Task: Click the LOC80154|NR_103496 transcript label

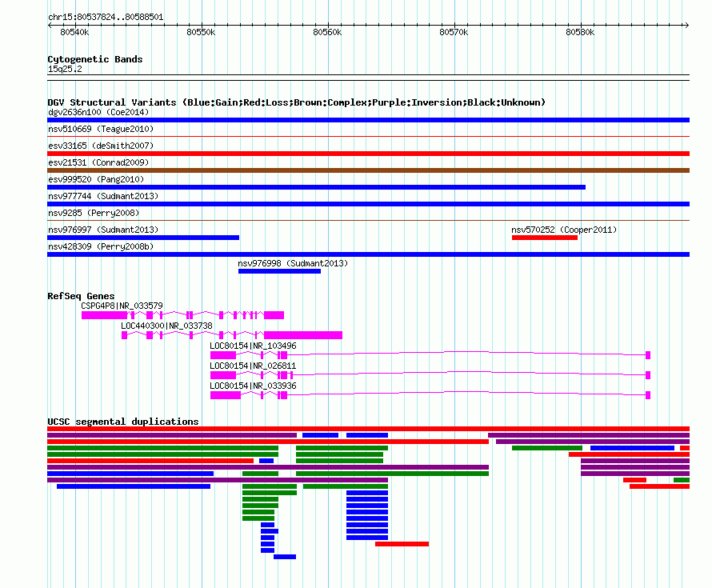Action: (253, 346)
